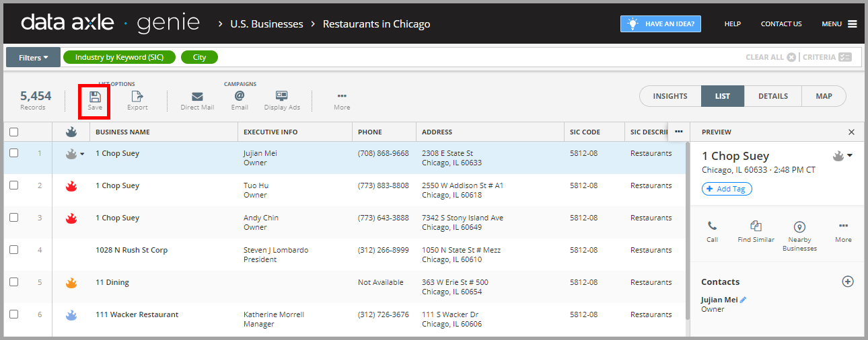Sort by the Address column header
Image resolution: width=868 pixels, height=340 pixels.
click(437, 132)
